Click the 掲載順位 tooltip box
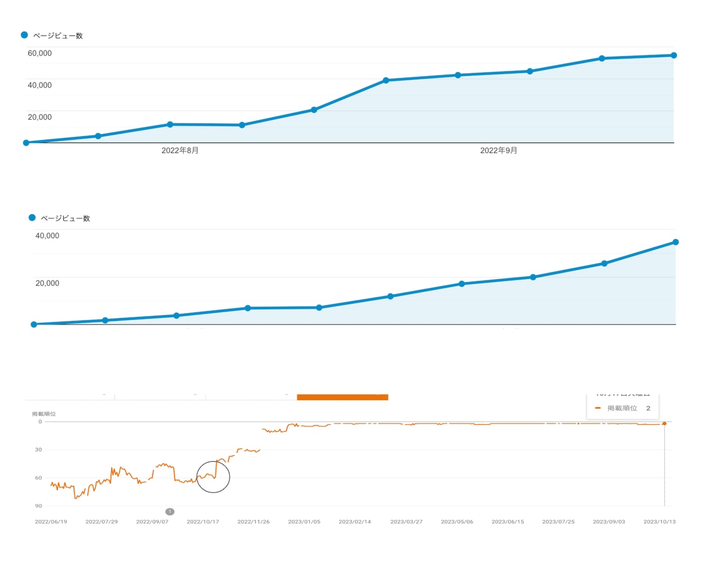The height and width of the screenshot is (588, 707). 623,406
